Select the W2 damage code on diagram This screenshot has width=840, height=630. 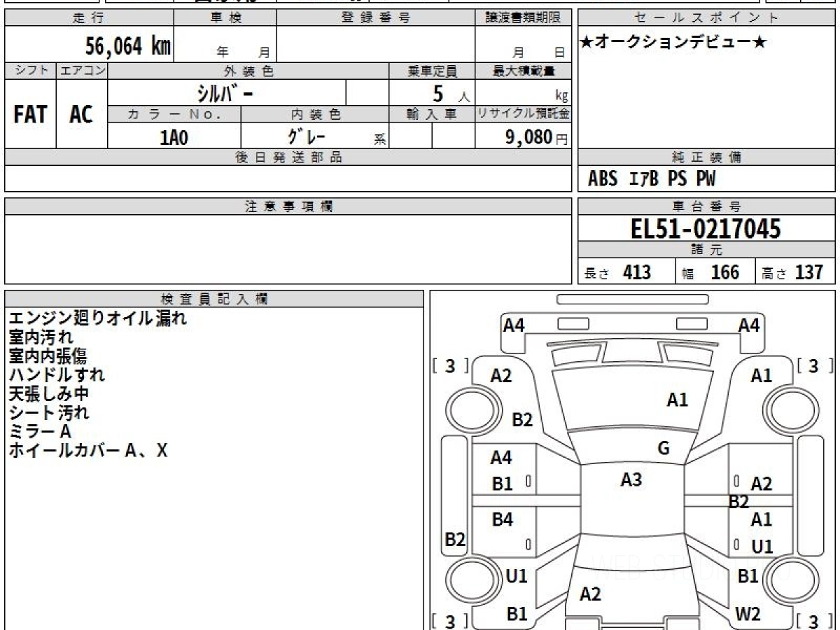(748, 614)
